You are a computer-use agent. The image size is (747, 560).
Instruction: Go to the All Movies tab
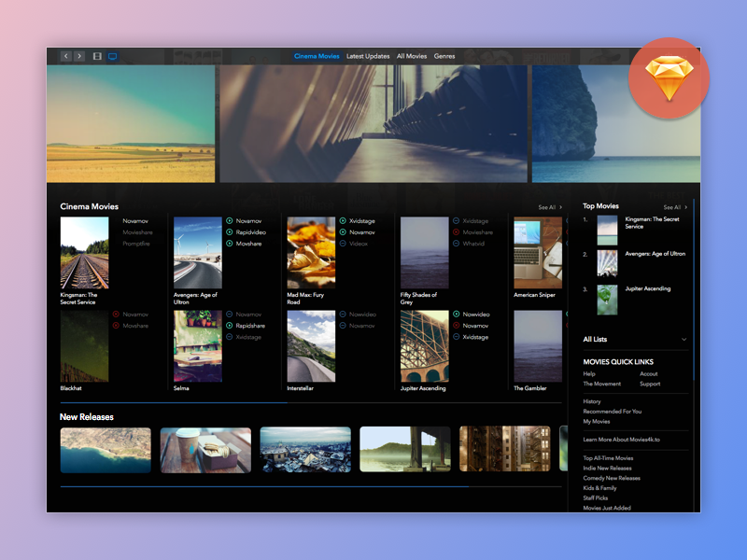(x=412, y=56)
